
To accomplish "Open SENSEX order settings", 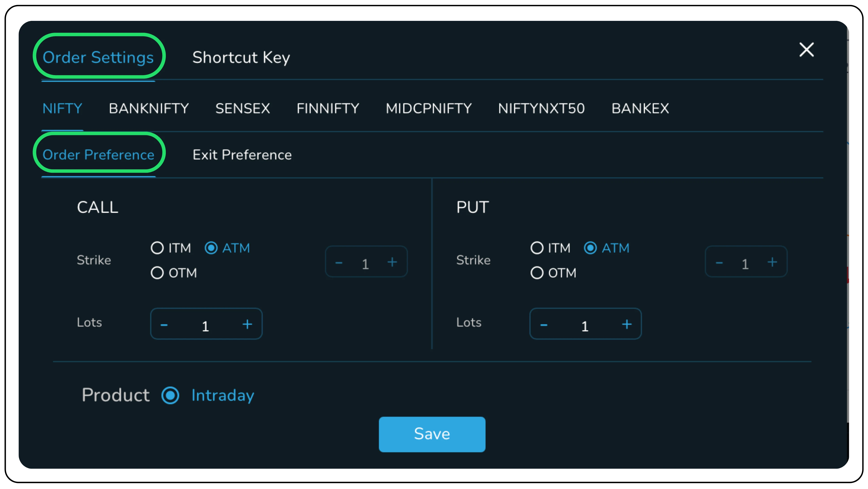I will [243, 108].
